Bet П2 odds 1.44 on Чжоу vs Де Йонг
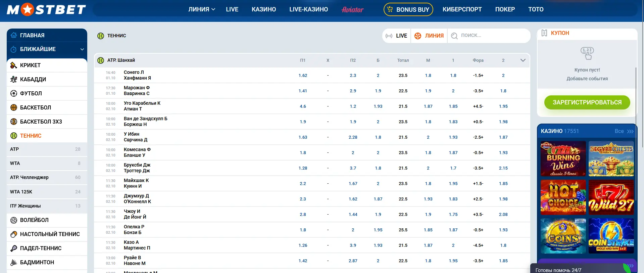 [353, 215]
